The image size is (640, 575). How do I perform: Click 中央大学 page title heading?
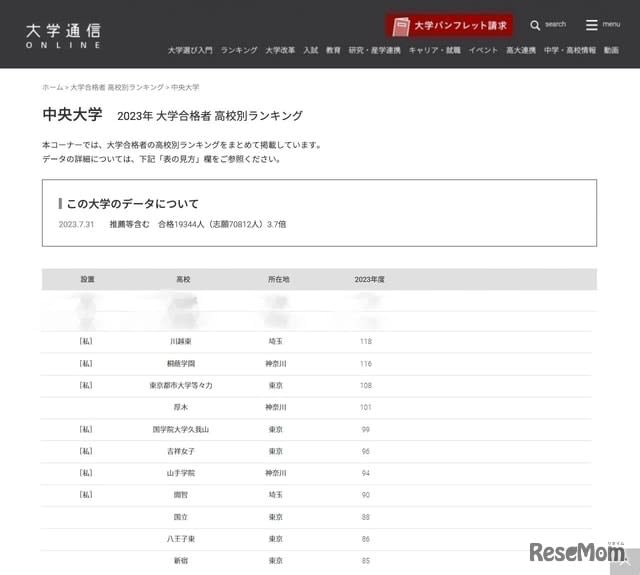click(72, 115)
